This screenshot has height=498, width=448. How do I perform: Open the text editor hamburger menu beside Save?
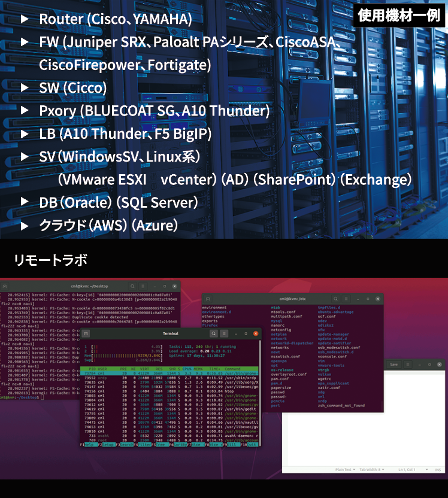point(408,365)
